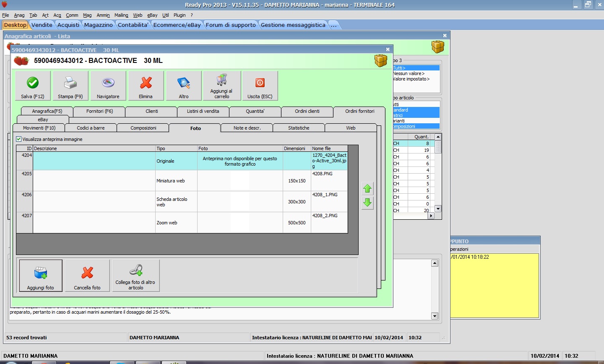
Task: Open Gestione messaggistica tab
Action: [293, 25]
